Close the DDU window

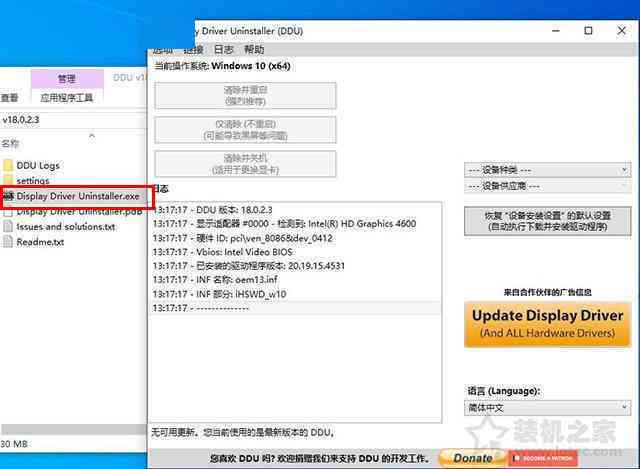click(621, 31)
